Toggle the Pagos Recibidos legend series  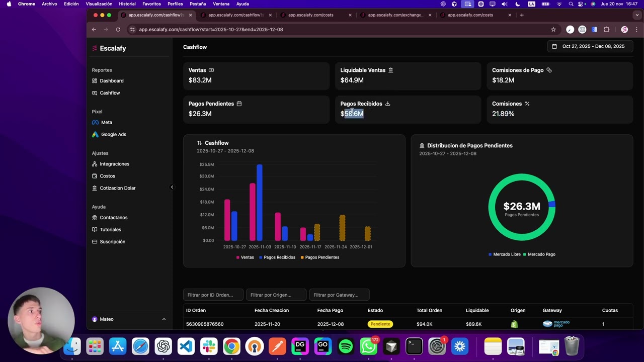coord(277,257)
